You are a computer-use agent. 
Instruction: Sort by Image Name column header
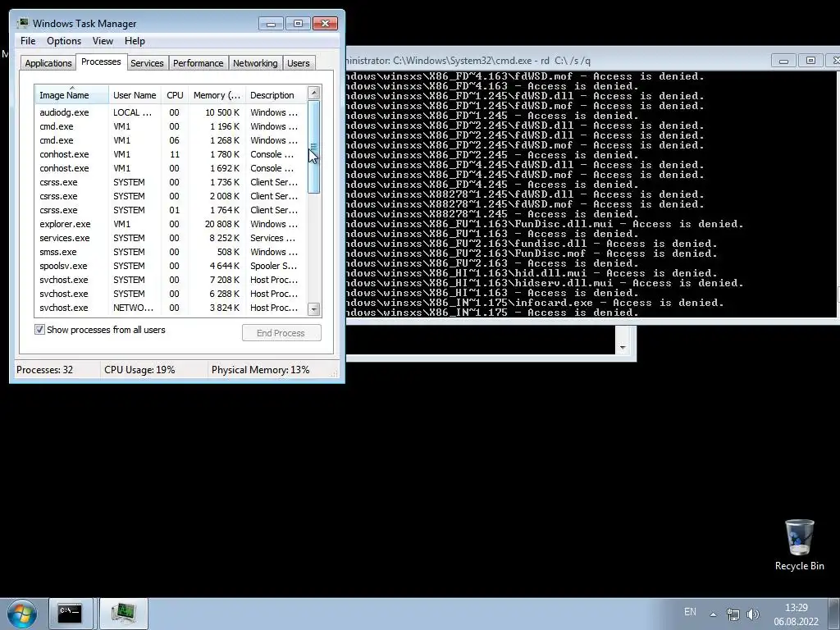click(x=72, y=95)
